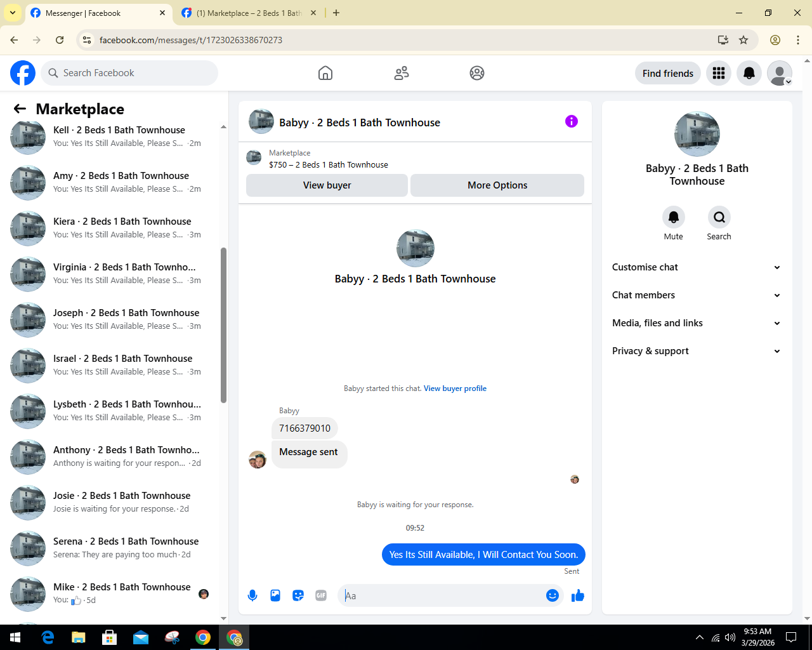The image size is (812, 650).
Task: Close the Messenger | Facebook tab
Action: point(162,13)
